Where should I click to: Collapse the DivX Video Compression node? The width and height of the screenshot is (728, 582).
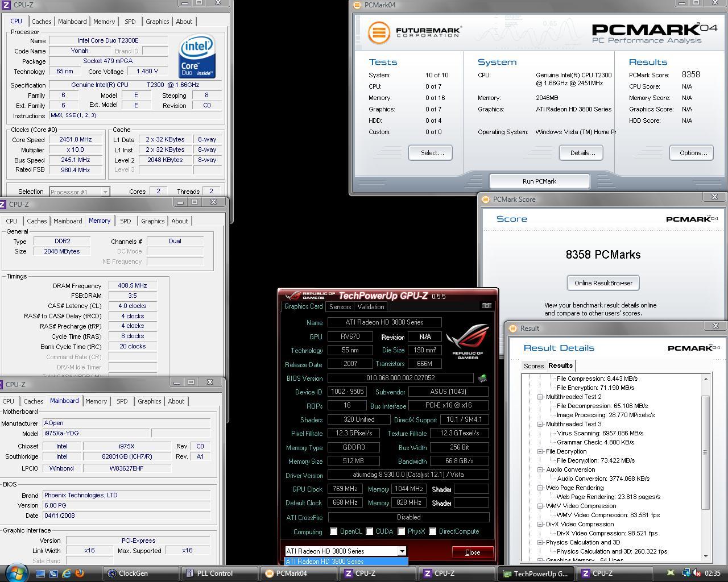coord(540,524)
